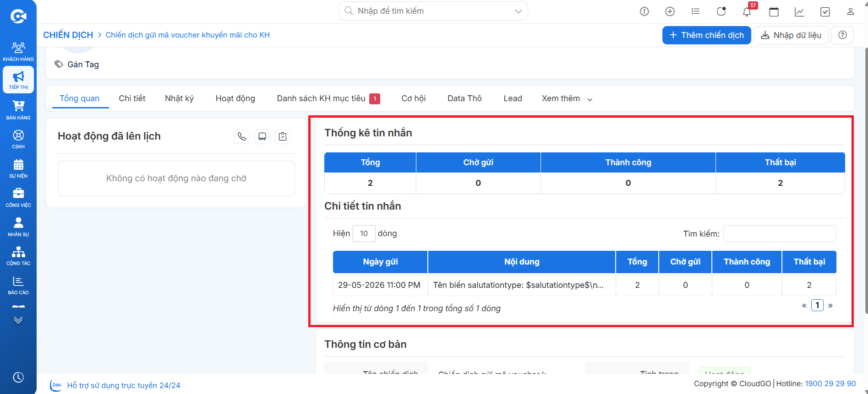Open the Cộng Tác collaboration module
This screenshot has width=868, height=394.
point(18,256)
